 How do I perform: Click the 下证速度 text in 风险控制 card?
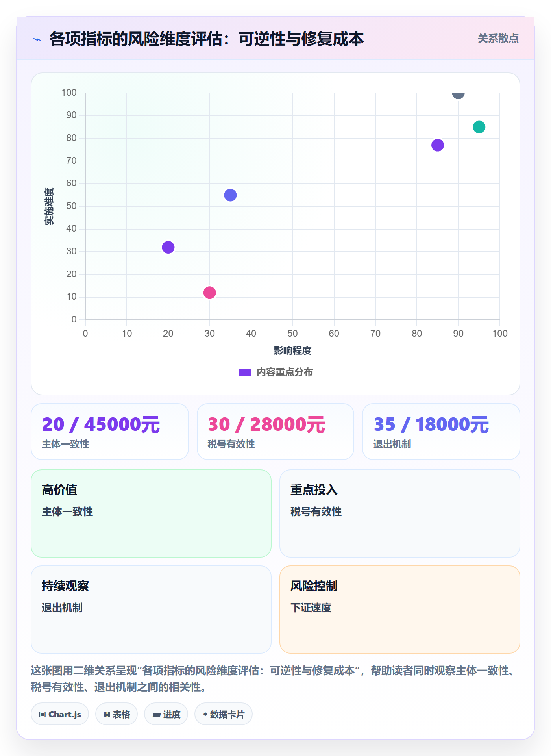click(311, 608)
